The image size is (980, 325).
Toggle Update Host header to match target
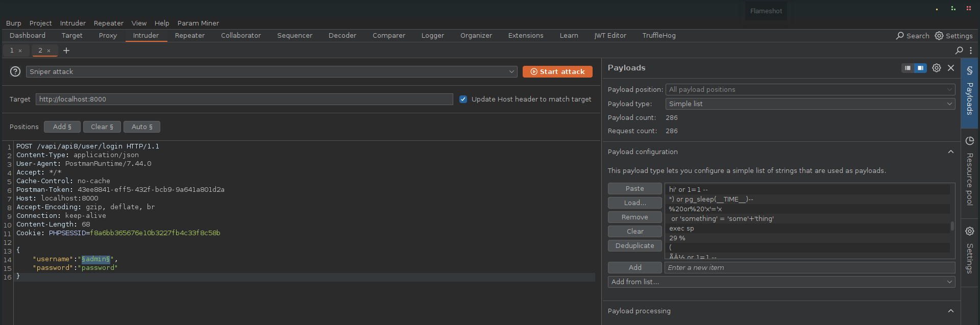click(463, 99)
